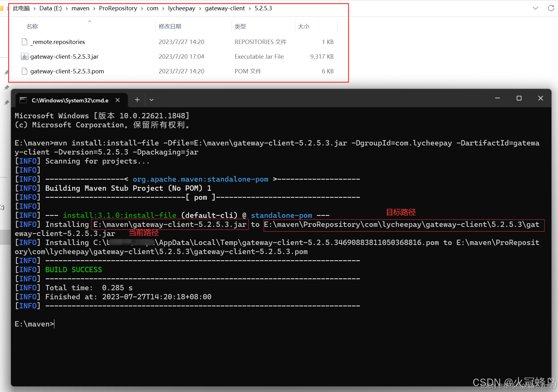Viewport: 558px width, 392px height.
Task: Expand the chevron after maven breadcrumb
Action: 94,8
